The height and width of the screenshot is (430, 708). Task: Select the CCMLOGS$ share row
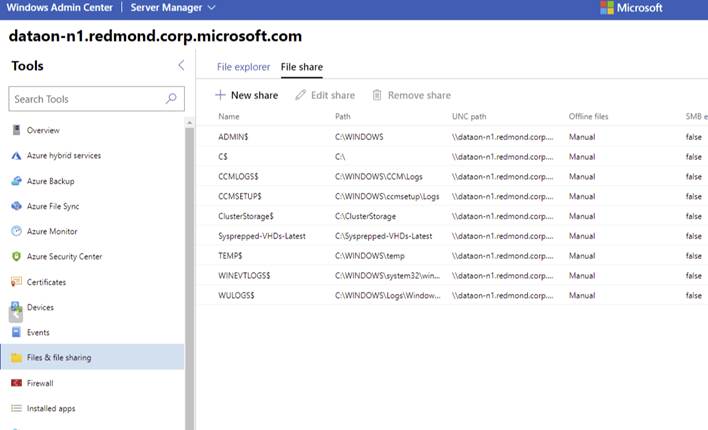coord(453,177)
